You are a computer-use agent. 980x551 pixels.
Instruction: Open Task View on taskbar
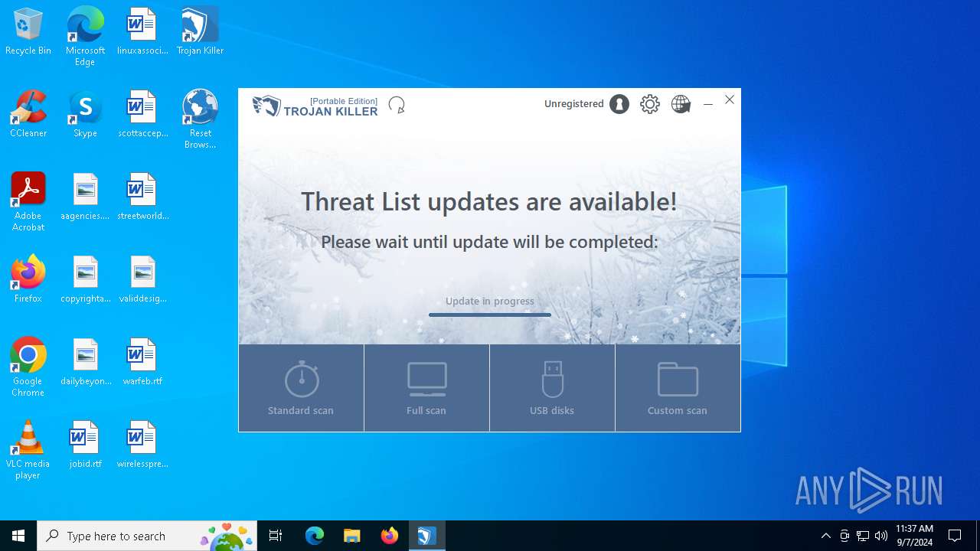tap(276, 536)
